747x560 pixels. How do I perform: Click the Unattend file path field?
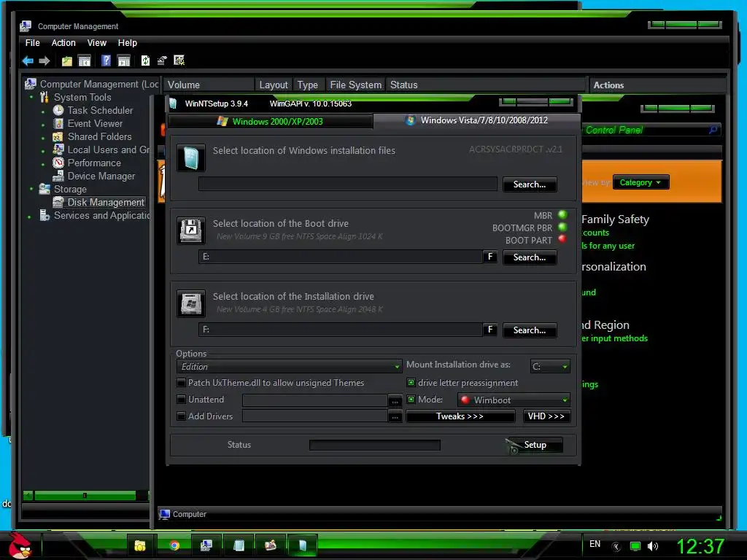(x=314, y=400)
